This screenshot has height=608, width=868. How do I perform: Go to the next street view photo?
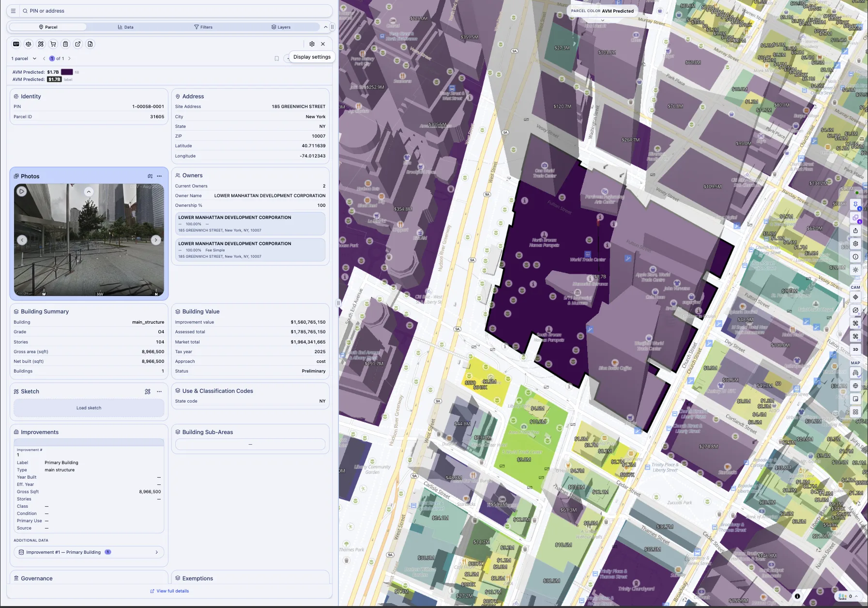click(156, 240)
